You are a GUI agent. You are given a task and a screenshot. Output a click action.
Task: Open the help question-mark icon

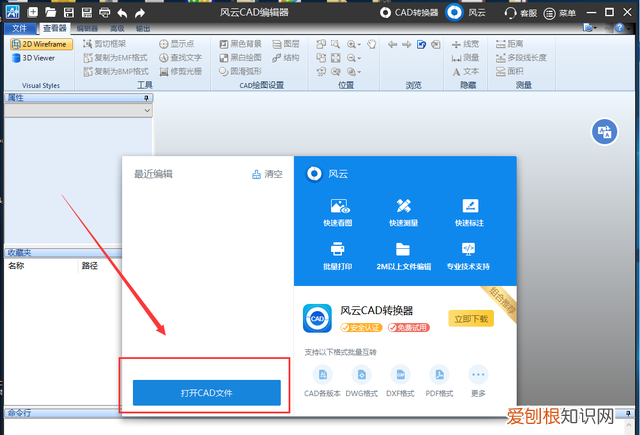(x=620, y=28)
